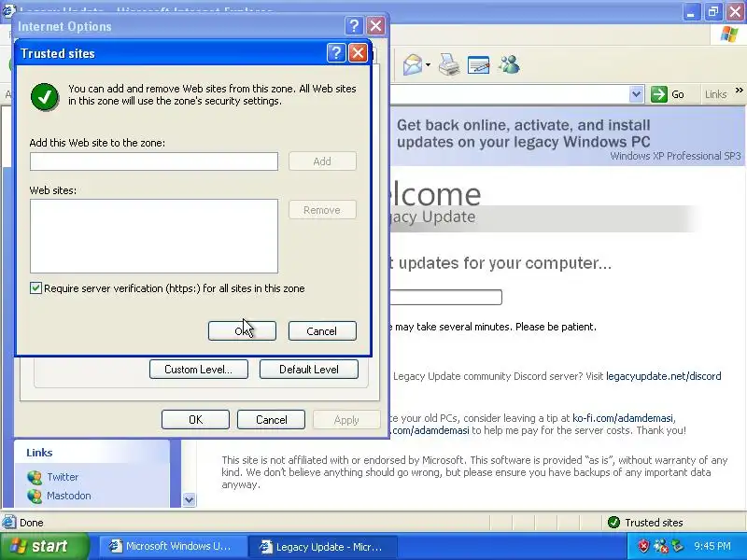Click the Edit page icon in the toolbar

pos(478,64)
